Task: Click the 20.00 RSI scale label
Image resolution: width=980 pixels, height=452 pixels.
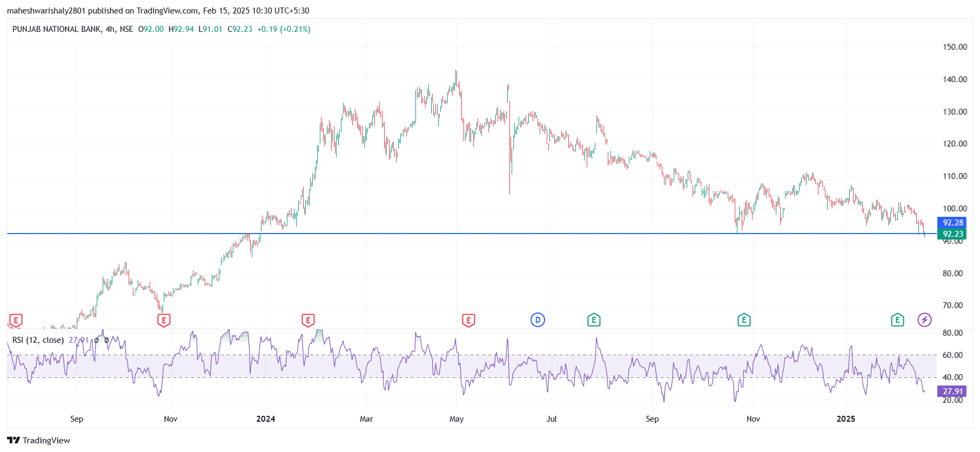Action: tap(952, 400)
